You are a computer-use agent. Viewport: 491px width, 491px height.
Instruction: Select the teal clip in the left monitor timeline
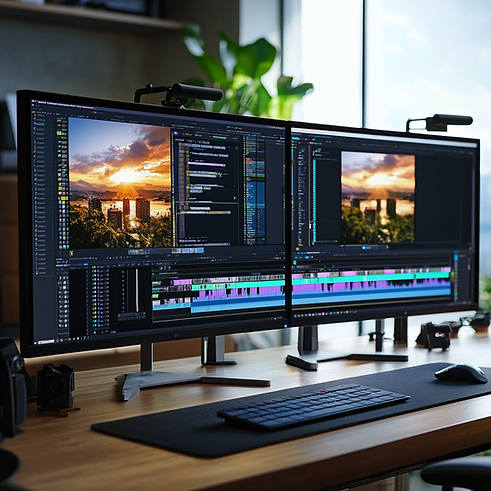pos(238,285)
